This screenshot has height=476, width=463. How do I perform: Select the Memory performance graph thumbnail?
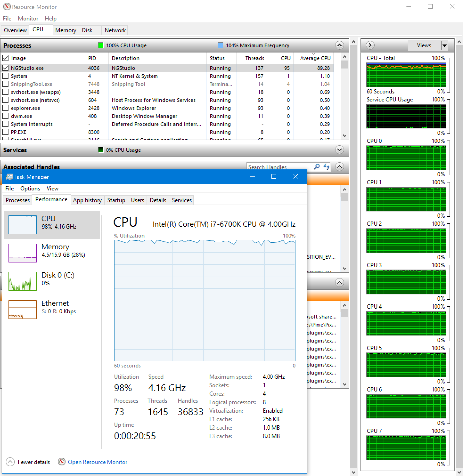[23, 253]
